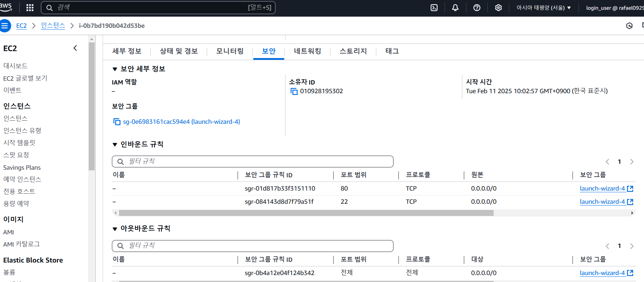Image resolution: width=644 pixels, height=282 pixels.
Task: Collapse the 보안 세부 정보 section
Action: (115, 69)
